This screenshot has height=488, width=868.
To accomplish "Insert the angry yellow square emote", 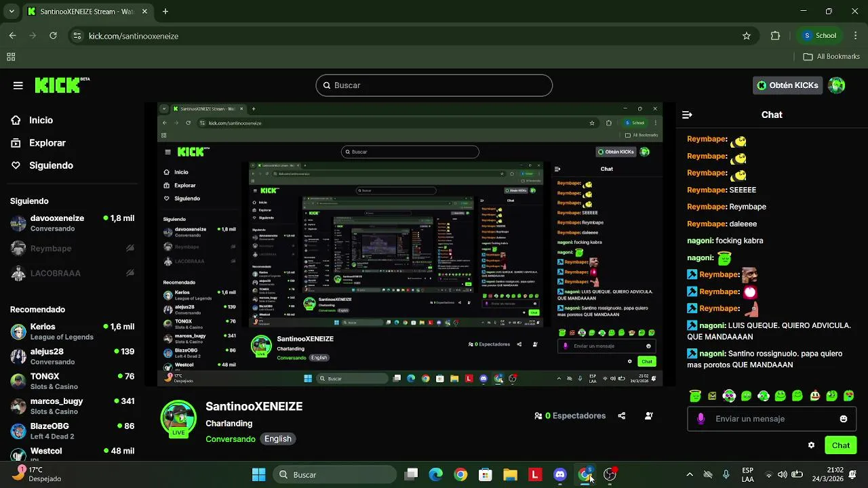I will (x=712, y=396).
